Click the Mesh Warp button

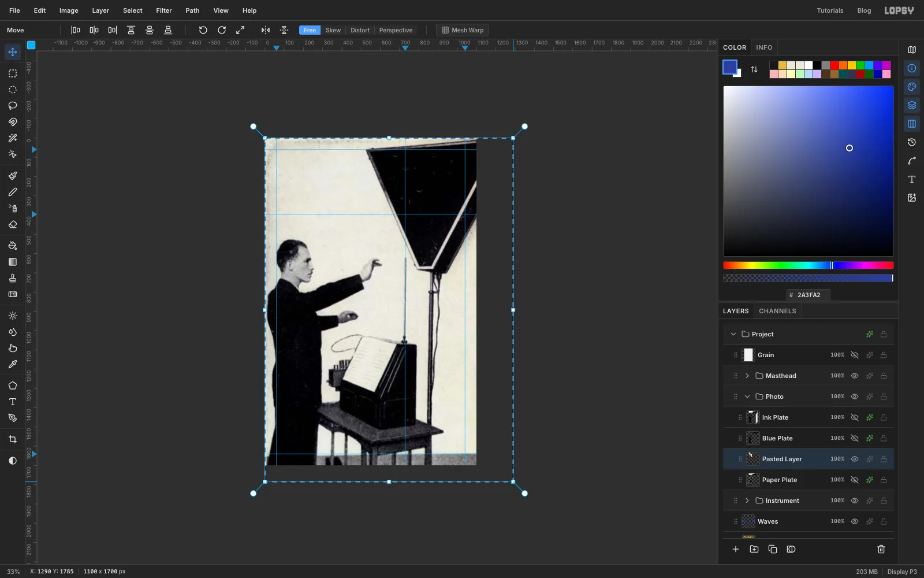point(462,30)
